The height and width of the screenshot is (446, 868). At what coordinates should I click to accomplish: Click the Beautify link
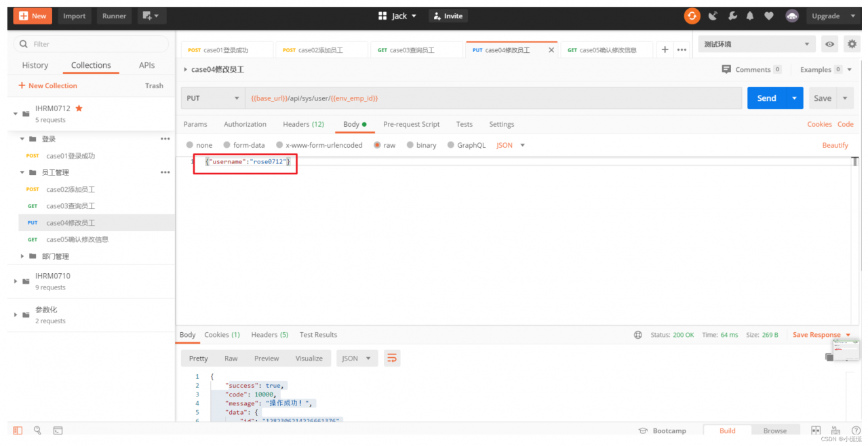(835, 145)
